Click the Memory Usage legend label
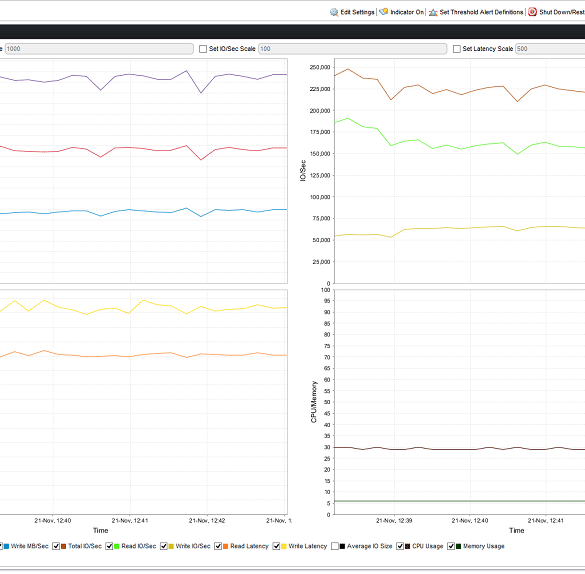585x574 pixels. 484,547
